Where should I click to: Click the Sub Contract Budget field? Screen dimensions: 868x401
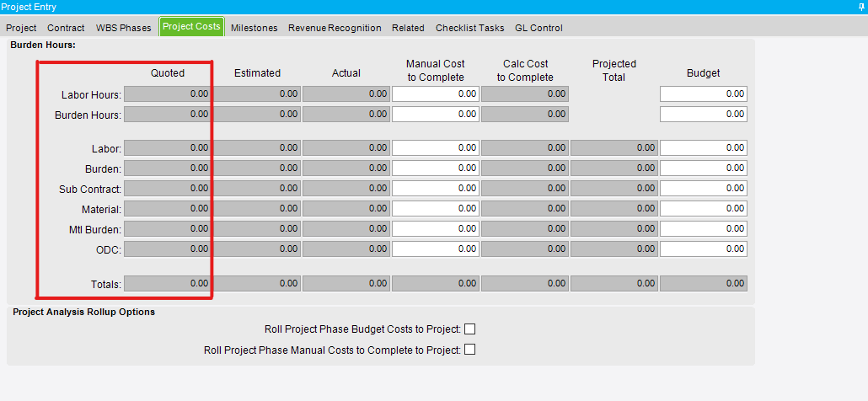click(704, 188)
